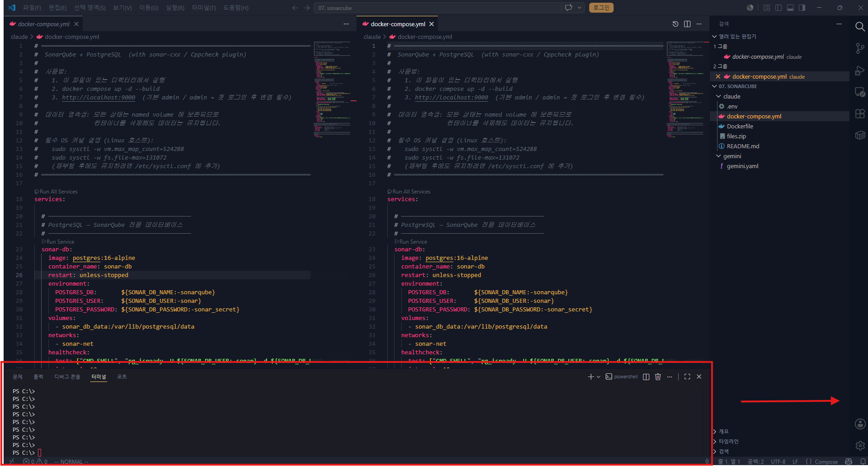Open the .env file in explorer
This screenshot has width=868, height=466.
[732, 106]
